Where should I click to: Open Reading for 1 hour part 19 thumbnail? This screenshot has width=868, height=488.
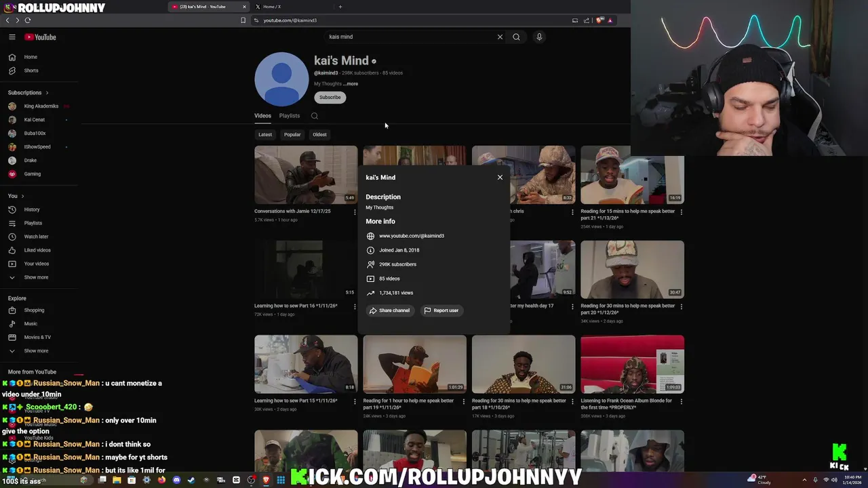click(414, 365)
